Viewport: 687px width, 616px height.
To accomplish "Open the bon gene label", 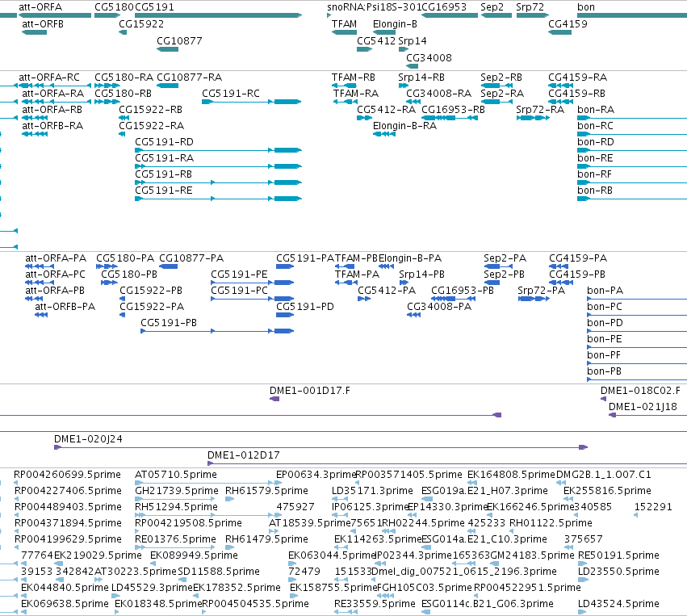I will coord(586,7).
